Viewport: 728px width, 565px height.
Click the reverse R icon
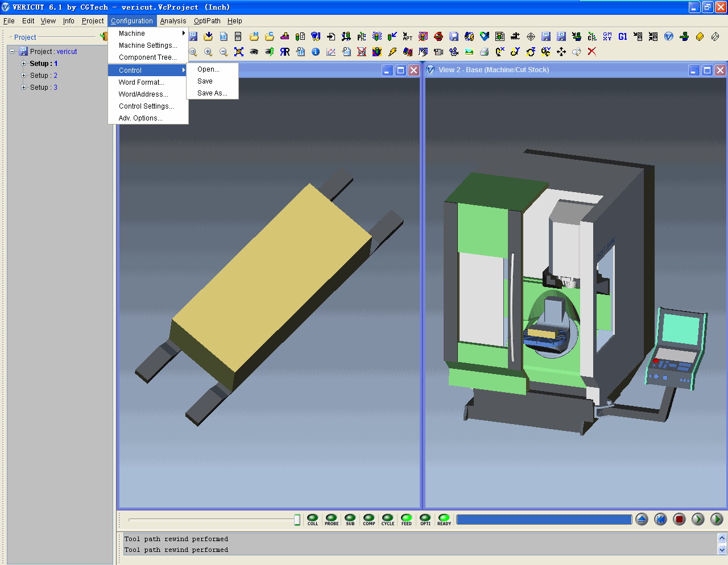(x=285, y=52)
